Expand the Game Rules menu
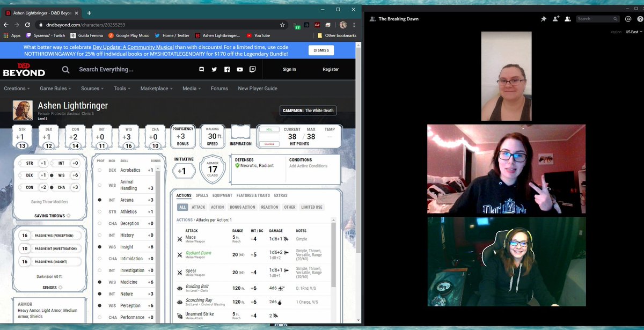 [55, 89]
